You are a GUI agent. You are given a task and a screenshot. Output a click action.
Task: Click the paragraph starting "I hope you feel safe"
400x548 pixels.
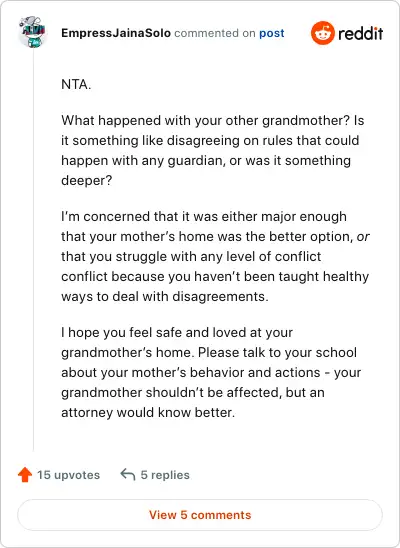pyautogui.click(x=211, y=372)
